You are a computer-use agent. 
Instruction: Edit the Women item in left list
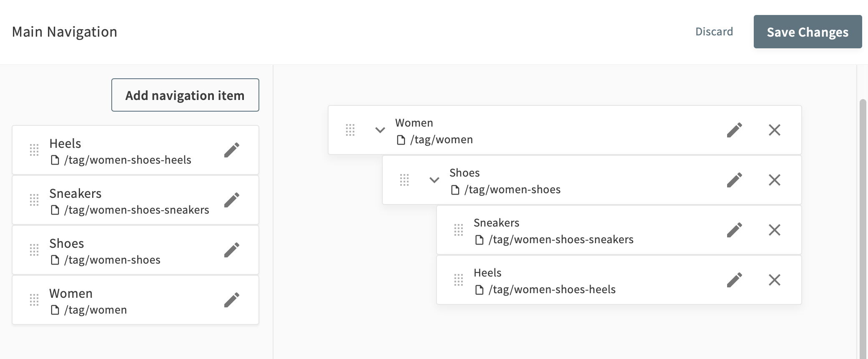coord(232,300)
